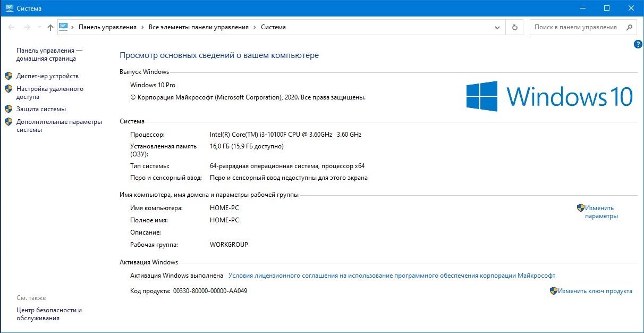Image resolution: width=644 pixels, height=333 pixels.
Task: Click product ID '00330-80000-00000-AA049'
Action: click(210, 291)
